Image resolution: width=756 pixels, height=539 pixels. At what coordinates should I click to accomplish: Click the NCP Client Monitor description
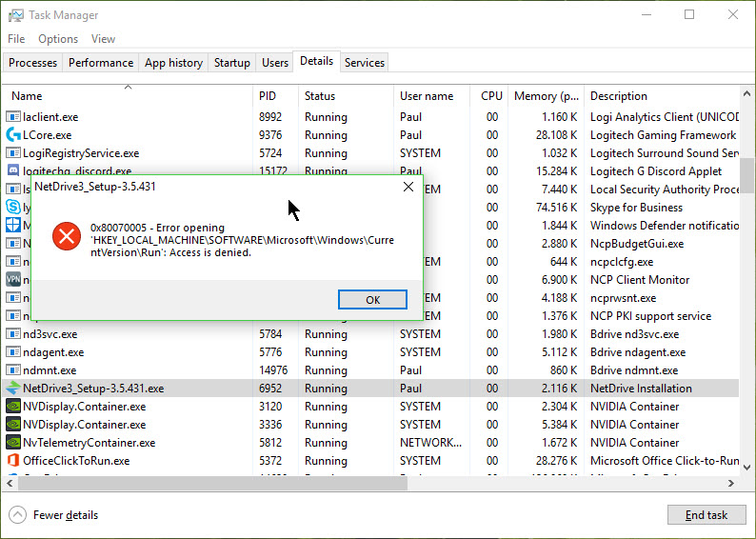[x=640, y=280]
